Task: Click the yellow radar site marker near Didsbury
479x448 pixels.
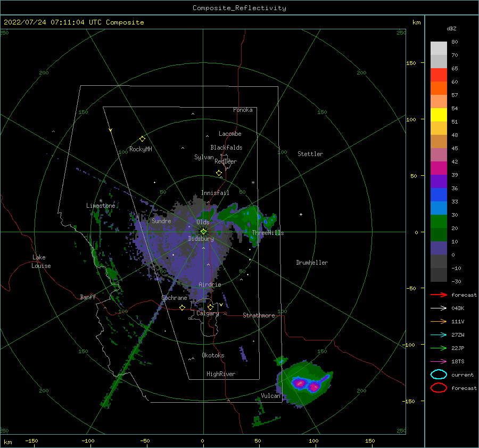Action: point(203,232)
